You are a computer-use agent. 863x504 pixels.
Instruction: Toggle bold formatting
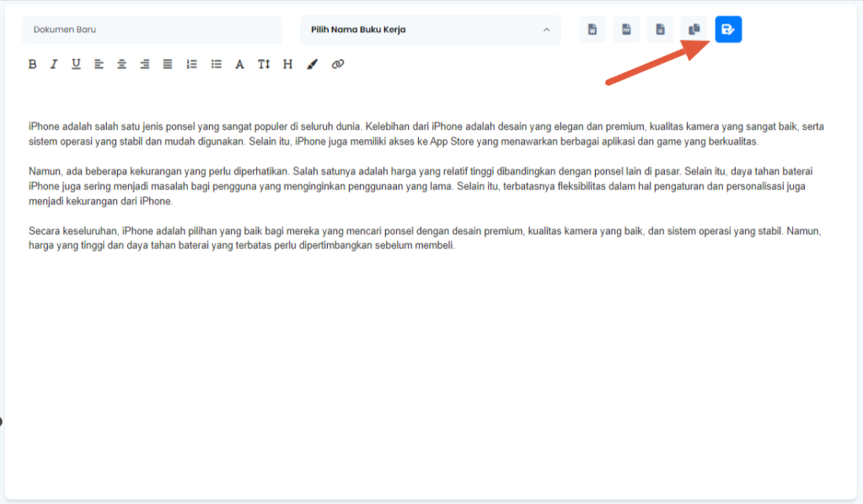(33, 64)
